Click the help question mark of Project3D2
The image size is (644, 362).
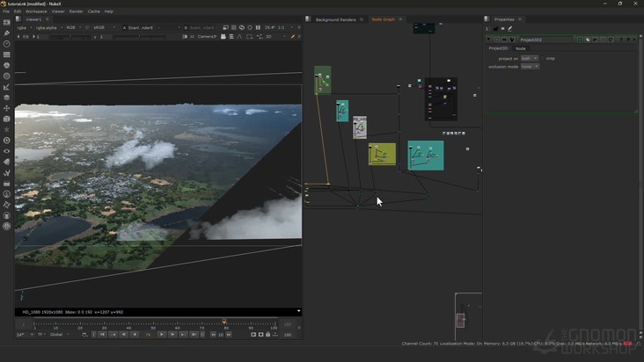click(x=621, y=40)
